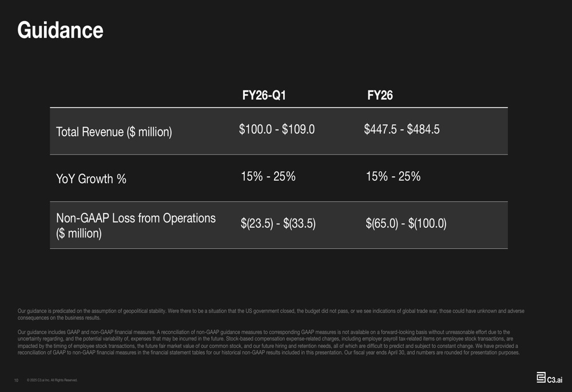Image resolution: width=572 pixels, height=392 pixels.
Task: Click the geopolitical stability footnote paragraph
Action: pos(271,314)
